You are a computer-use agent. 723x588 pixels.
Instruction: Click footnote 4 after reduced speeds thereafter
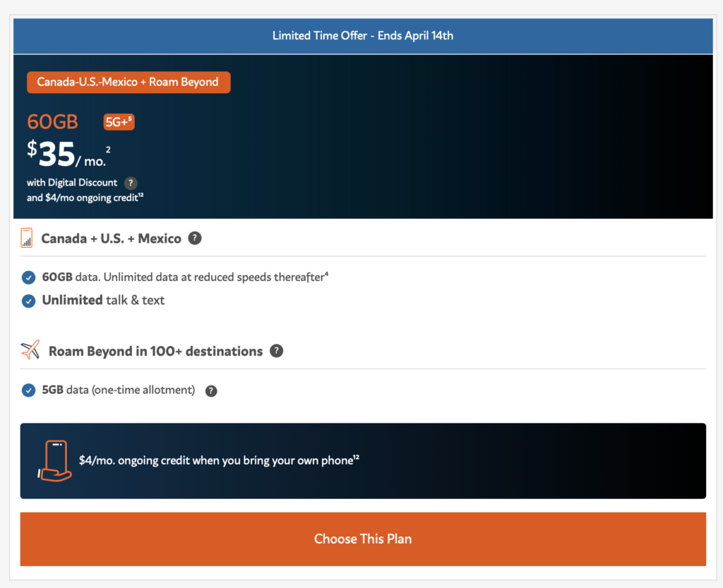[326, 275]
